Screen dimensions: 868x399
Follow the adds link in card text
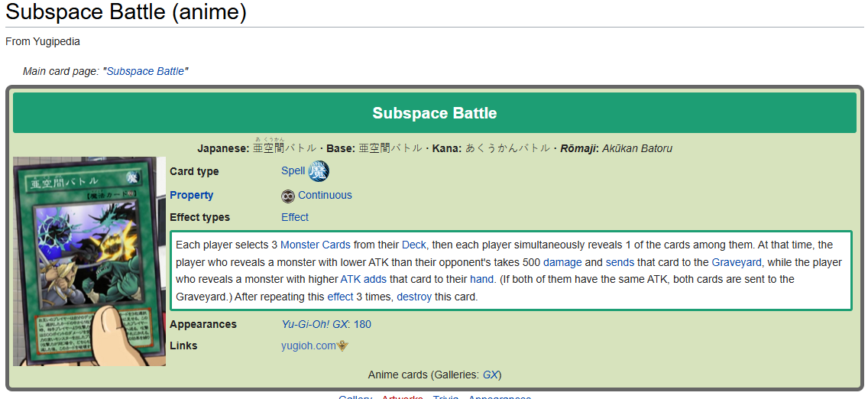375,280
